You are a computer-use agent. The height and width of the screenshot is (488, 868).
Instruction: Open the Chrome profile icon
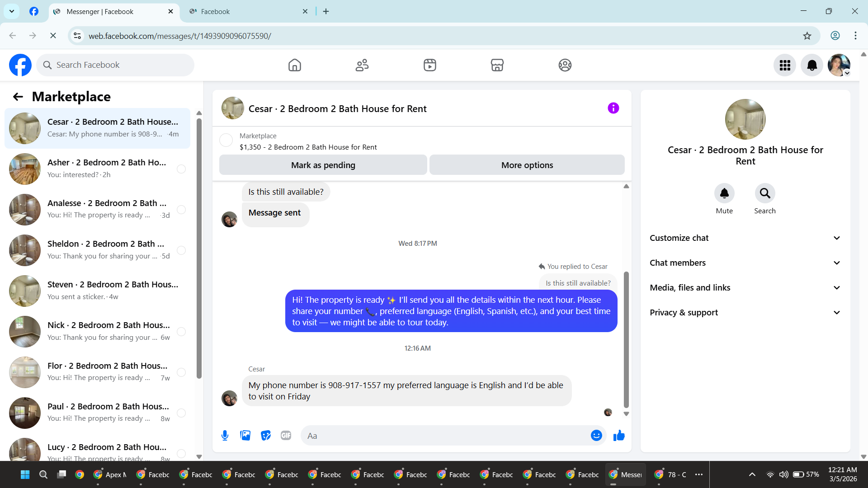coord(835,36)
